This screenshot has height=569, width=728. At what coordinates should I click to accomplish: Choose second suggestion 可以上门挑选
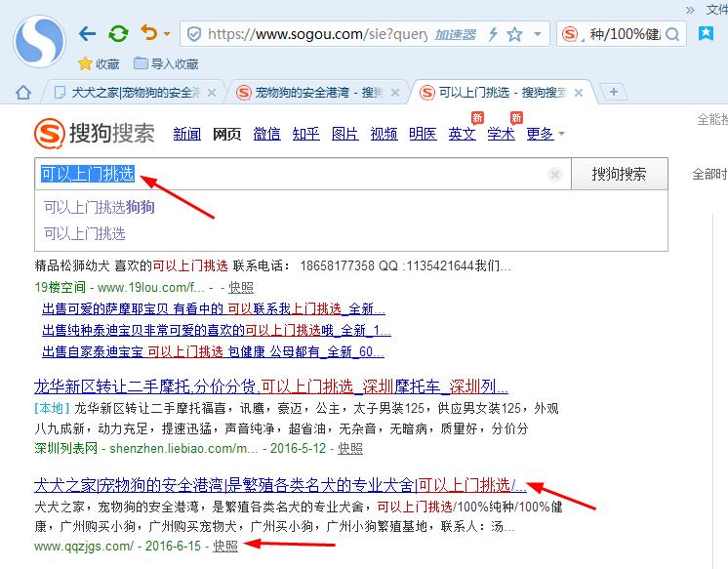pyautogui.click(x=85, y=233)
